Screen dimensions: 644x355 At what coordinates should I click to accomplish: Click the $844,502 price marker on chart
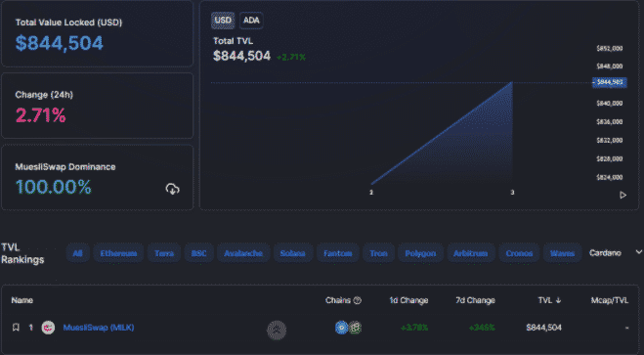610,82
